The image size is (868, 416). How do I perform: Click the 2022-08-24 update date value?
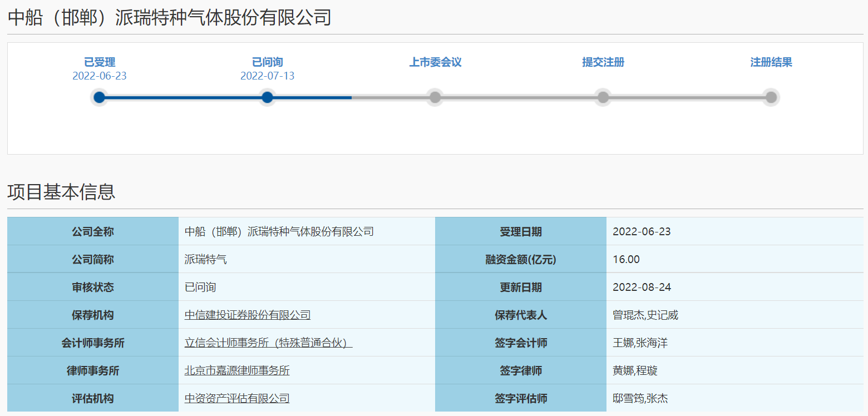(x=642, y=288)
